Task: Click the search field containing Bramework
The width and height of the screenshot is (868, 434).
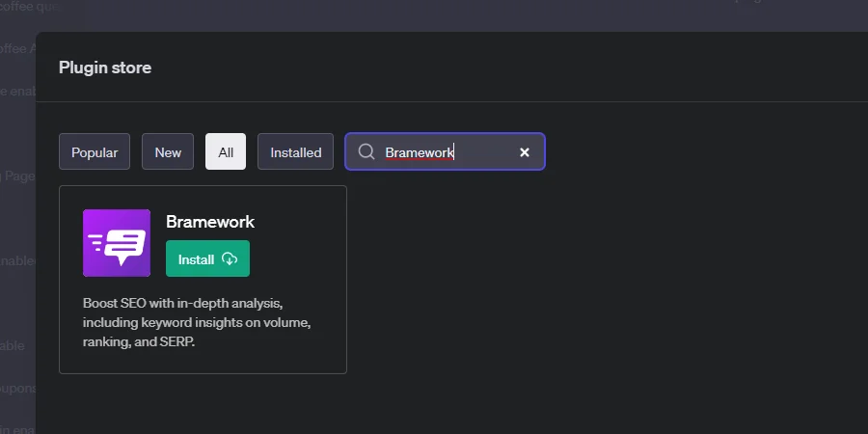Action: 445,151
